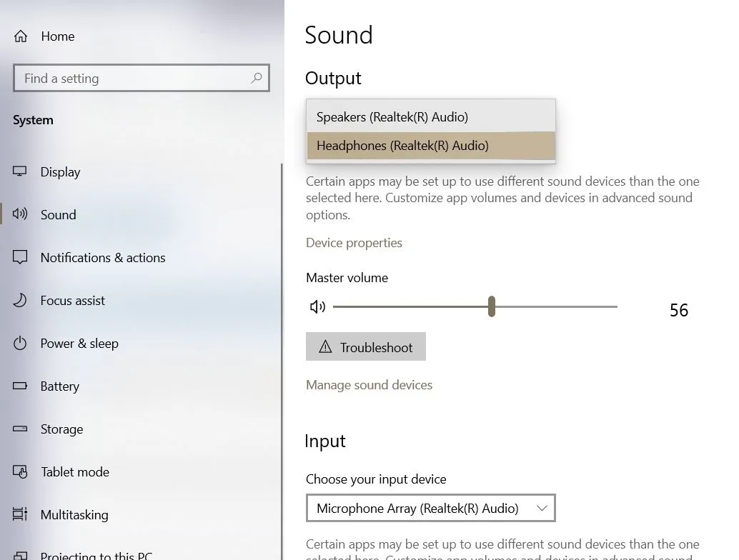Open the Manage sound devices link
This screenshot has height=560, width=739.
(x=369, y=385)
